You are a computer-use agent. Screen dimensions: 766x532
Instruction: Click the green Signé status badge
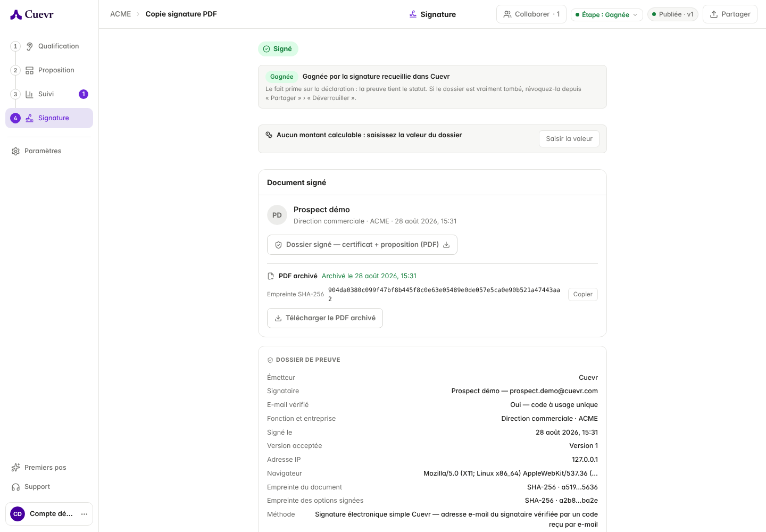278,49
